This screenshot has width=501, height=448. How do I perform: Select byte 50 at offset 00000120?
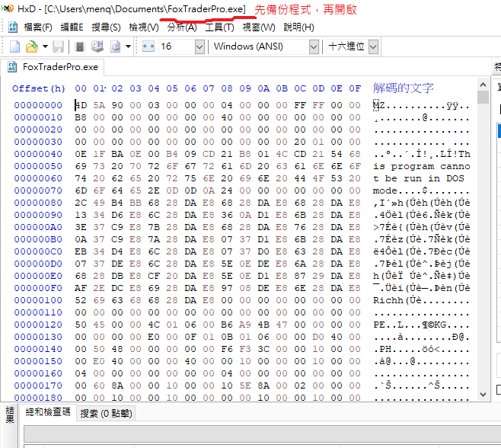(x=81, y=325)
